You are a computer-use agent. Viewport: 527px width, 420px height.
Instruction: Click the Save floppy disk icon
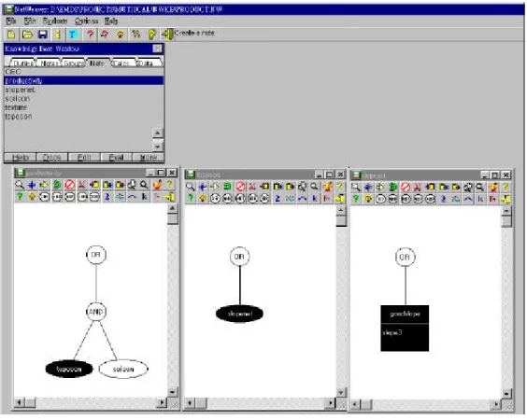[43, 35]
